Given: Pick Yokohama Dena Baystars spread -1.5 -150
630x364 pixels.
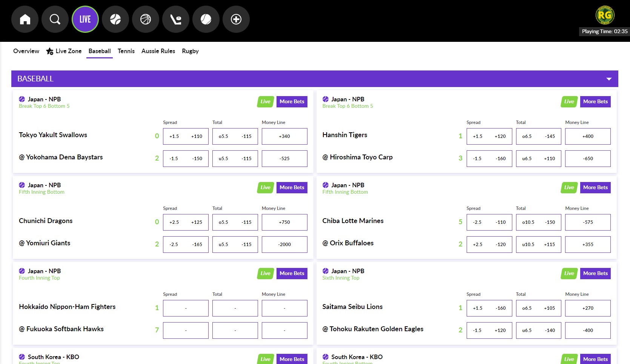Looking at the screenshot, I should pos(186,159).
